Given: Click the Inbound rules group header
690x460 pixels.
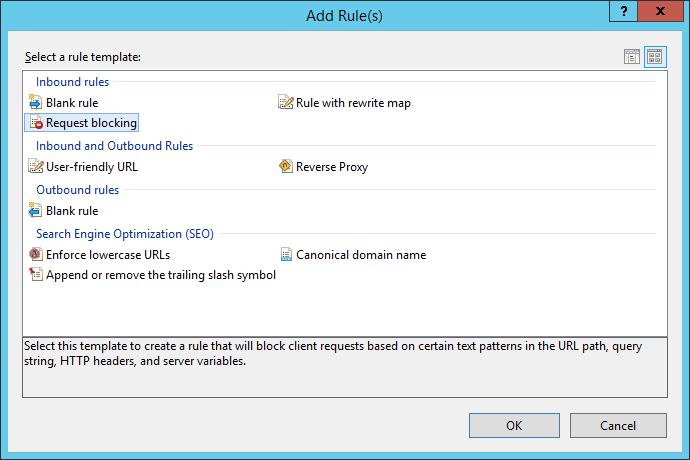Looking at the screenshot, I should (x=73, y=82).
